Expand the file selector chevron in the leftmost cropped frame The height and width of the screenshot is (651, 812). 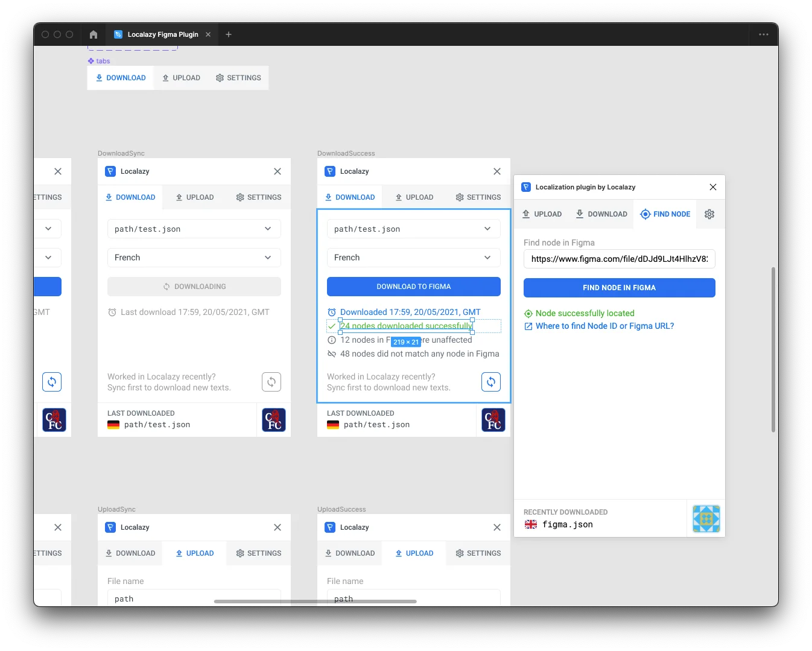pyautogui.click(x=48, y=229)
